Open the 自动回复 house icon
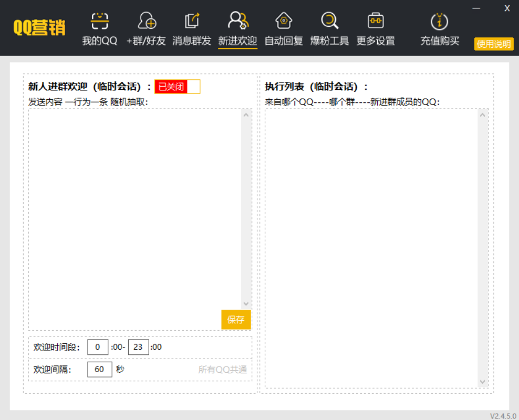Screen dimensions: 519x420 tap(284, 21)
